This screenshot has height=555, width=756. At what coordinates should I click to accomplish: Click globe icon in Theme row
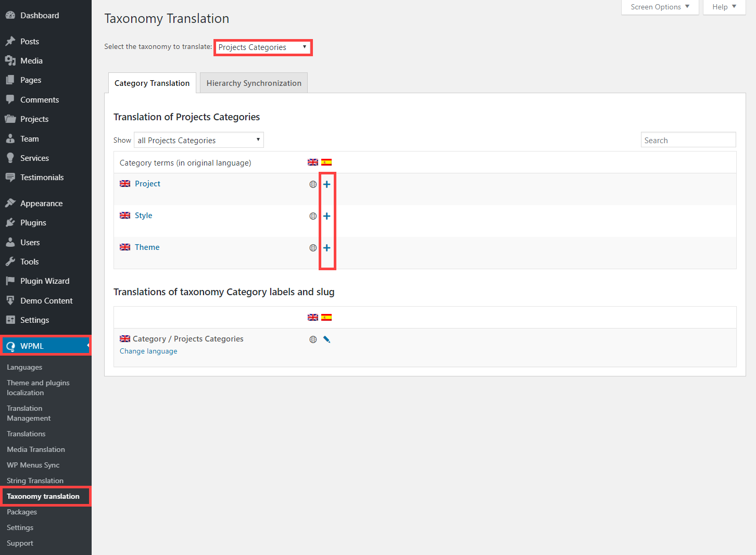313,248
